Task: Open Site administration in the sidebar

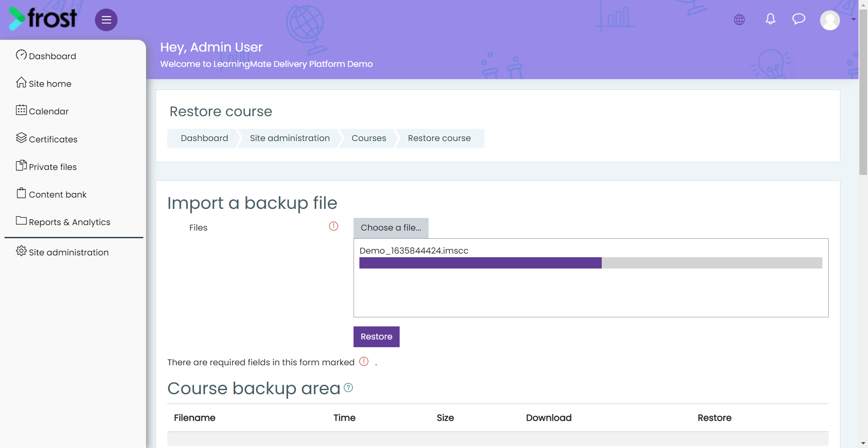Action: click(62, 252)
